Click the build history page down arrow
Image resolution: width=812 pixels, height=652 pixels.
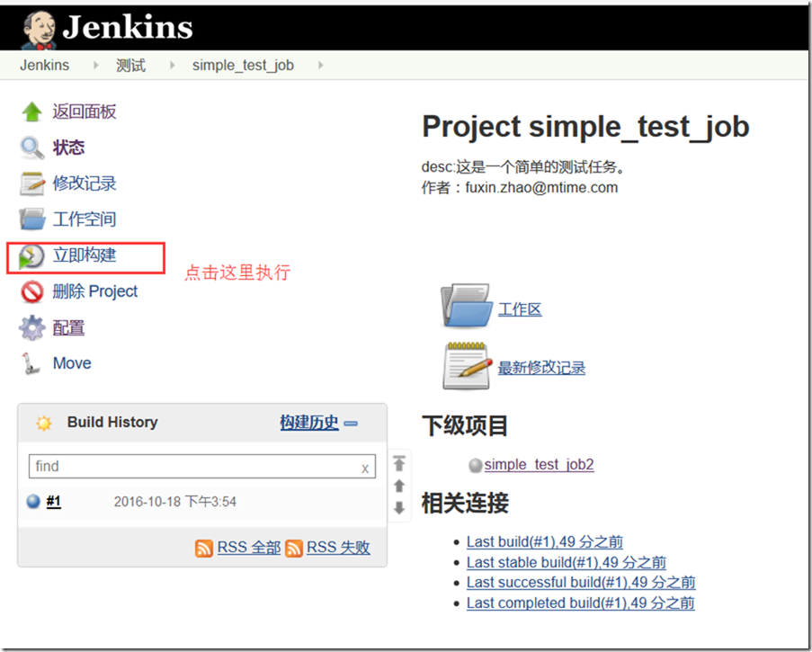pyautogui.click(x=399, y=507)
